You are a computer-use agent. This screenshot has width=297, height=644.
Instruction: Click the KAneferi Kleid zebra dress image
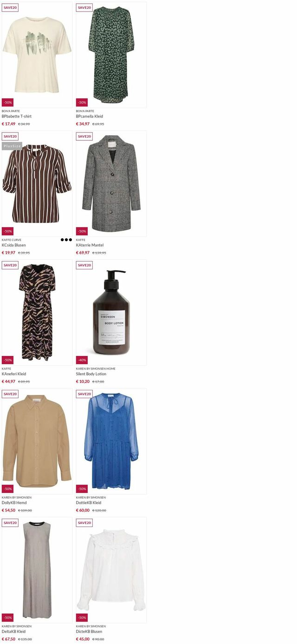37,312
